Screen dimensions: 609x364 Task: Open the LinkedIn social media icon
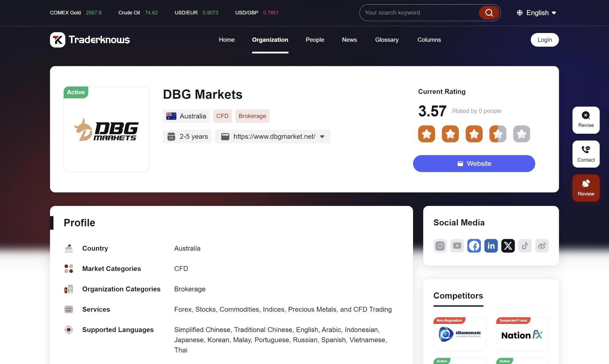[x=491, y=246]
